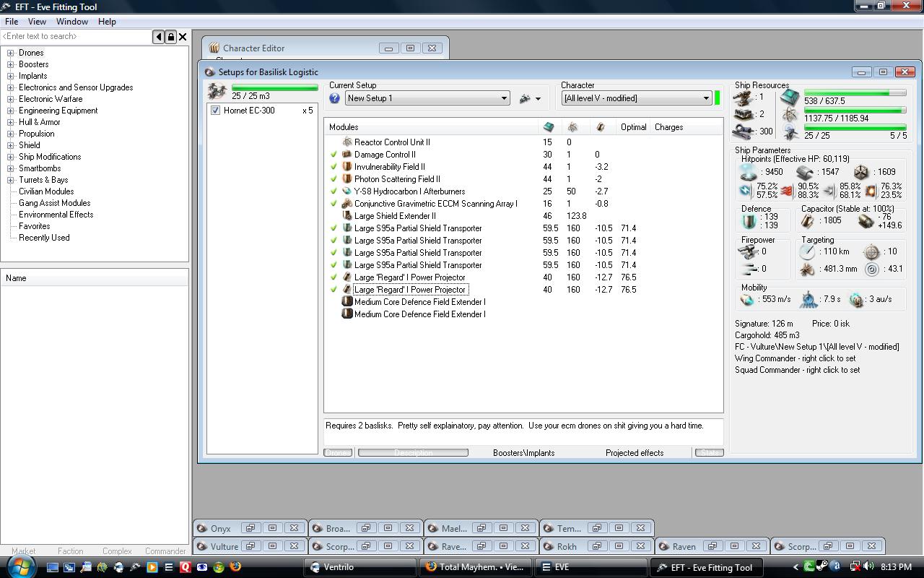Open the Window menu
This screenshot has width=924, height=578.
[x=72, y=22]
